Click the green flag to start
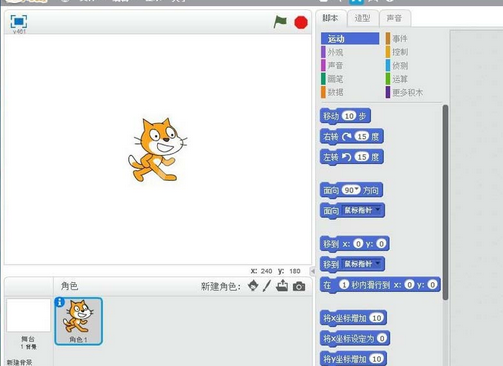Screen dimensions: 503x366 [280, 22]
